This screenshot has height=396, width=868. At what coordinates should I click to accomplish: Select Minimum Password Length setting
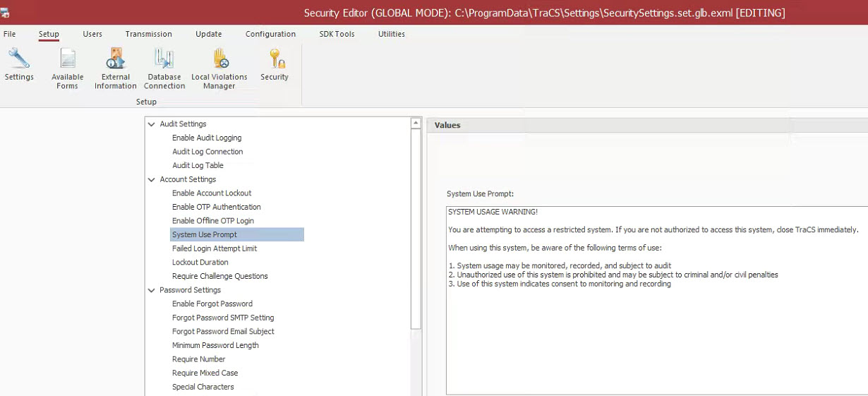coord(215,345)
